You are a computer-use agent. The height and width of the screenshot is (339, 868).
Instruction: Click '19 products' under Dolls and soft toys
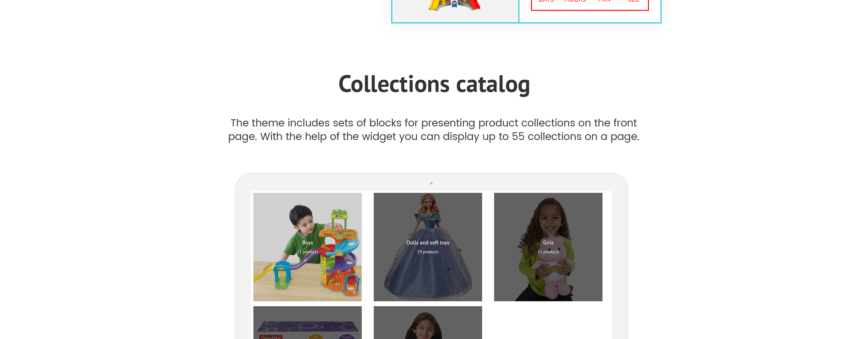pos(428,252)
